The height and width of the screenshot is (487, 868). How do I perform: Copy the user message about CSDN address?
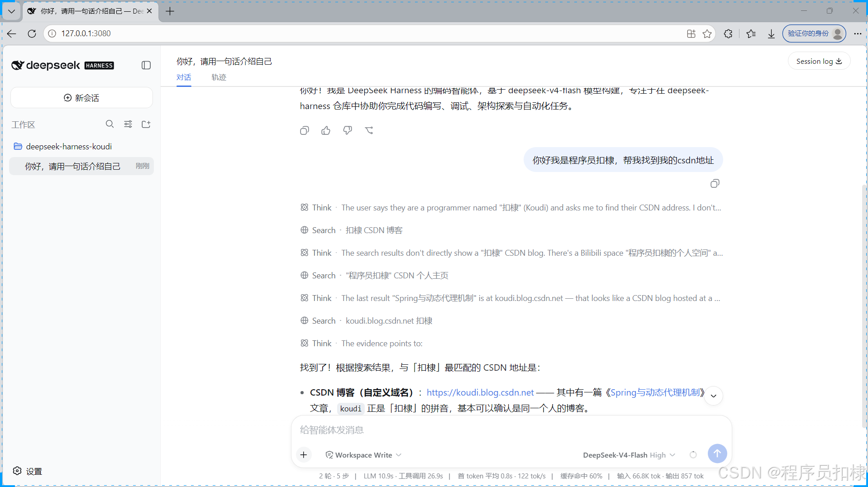click(x=715, y=183)
